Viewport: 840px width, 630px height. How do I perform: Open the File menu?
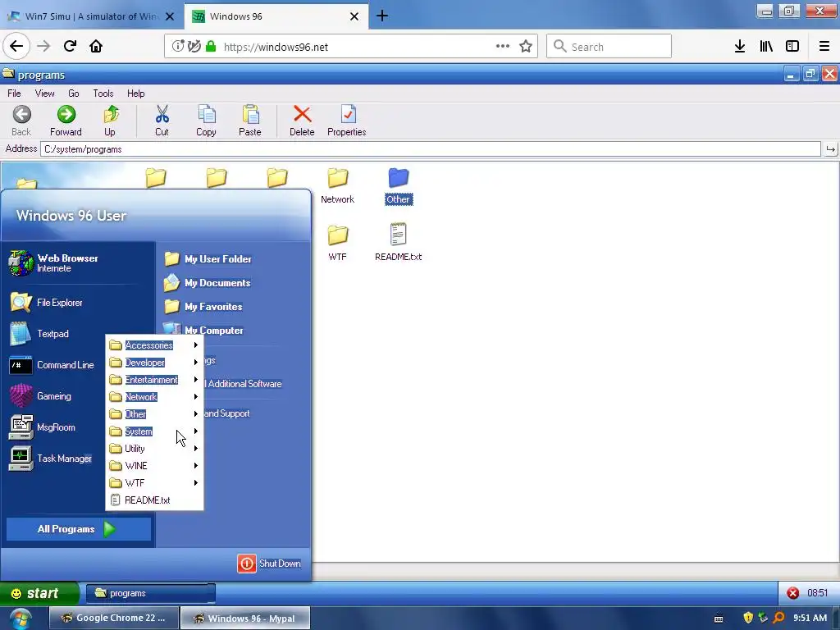tap(14, 94)
